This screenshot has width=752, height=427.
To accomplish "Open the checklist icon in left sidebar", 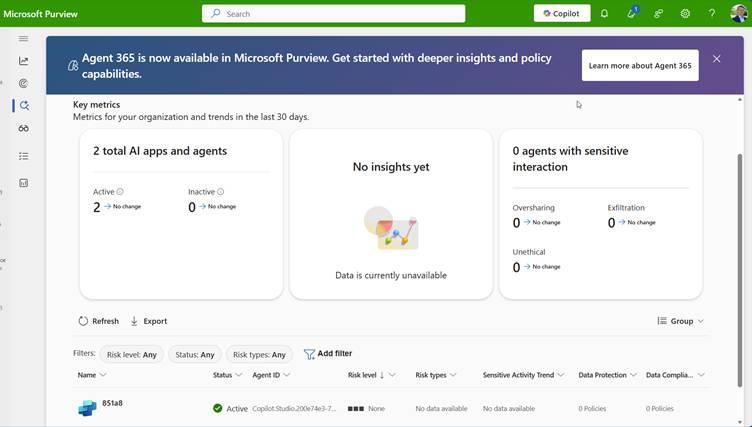I will click(24, 156).
